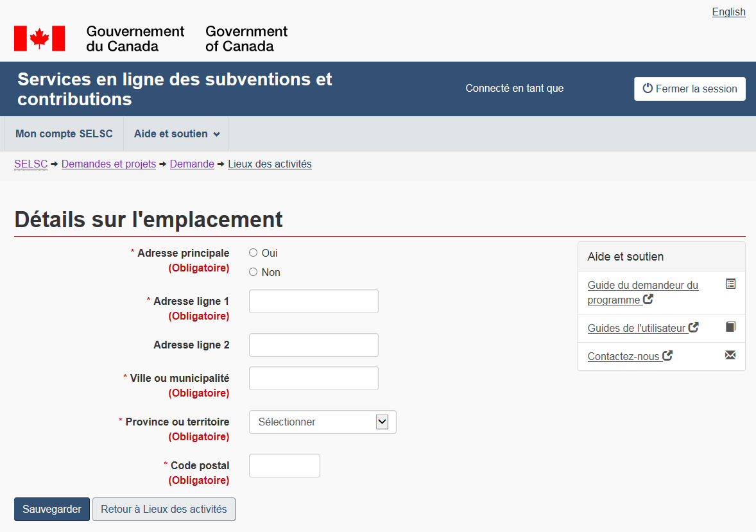The height and width of the screenshot is (532, 756).
Task: Click the list icon beside Guide du demandeur
Action: (730, 284)
